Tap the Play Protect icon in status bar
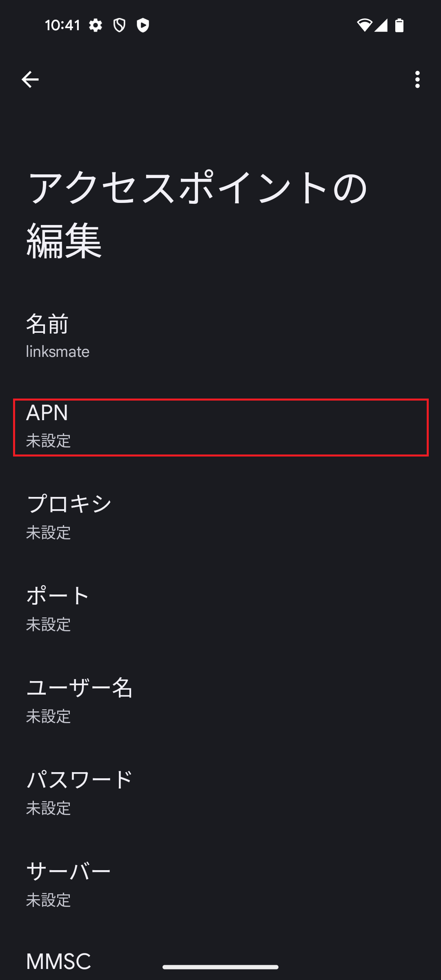Screen dimensions: 441x980 pyautogui.click(x=143, y=25)
